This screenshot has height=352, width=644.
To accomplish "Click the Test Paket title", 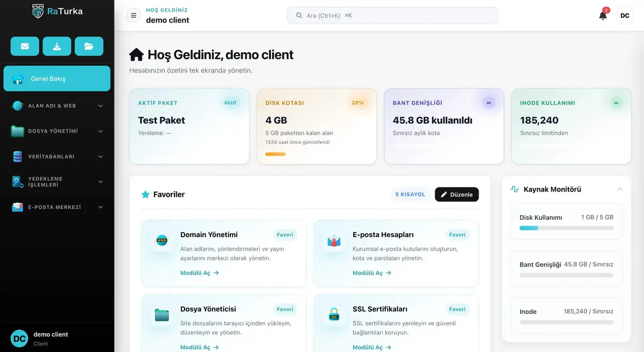I will pyautogui.click(x=162, y=120).
